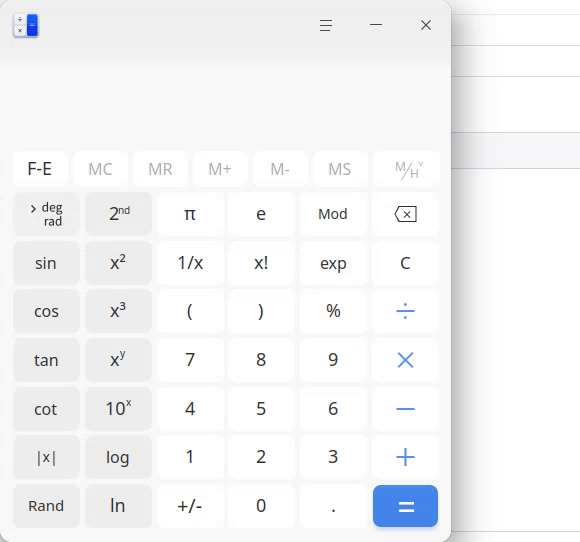This screenshot has width=580, height=542.
Task: Insert a left parenthesis
Action: 190,311
